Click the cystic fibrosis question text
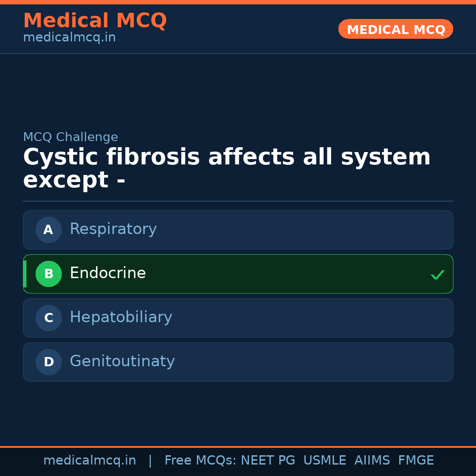476x476 pixels. 227,168
